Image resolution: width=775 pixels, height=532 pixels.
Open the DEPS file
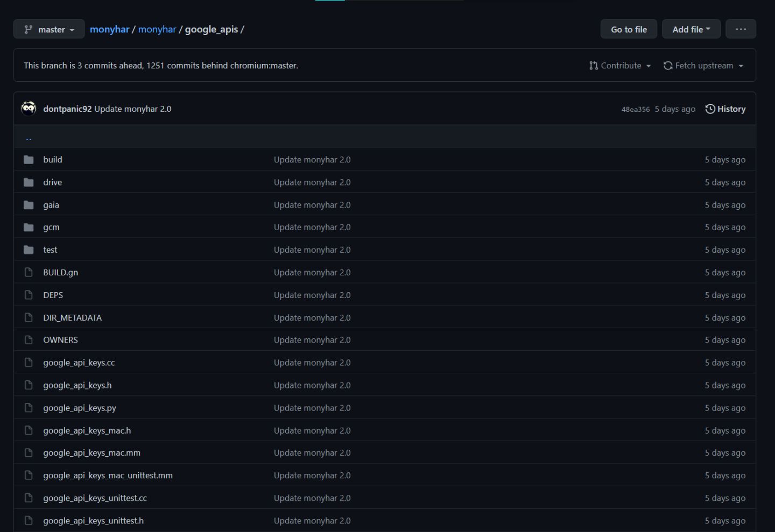[53, 295]
